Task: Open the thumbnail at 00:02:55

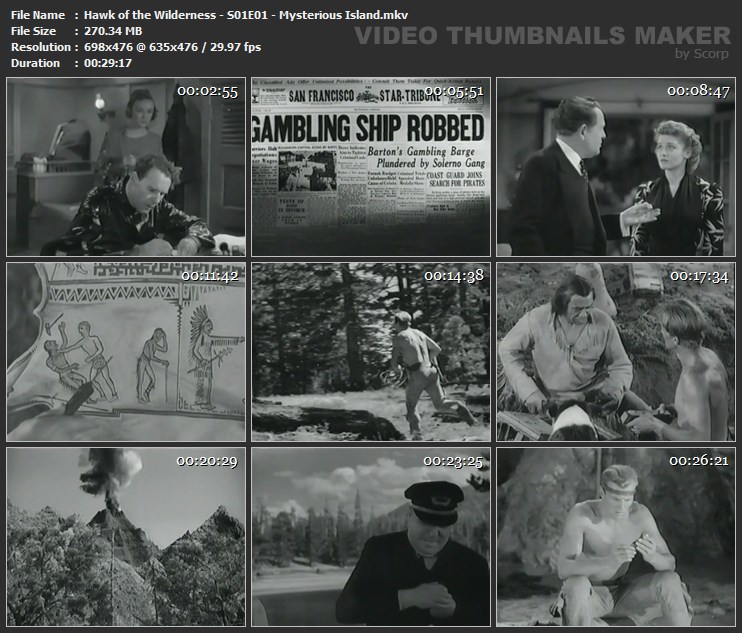Action: [126, 167]
